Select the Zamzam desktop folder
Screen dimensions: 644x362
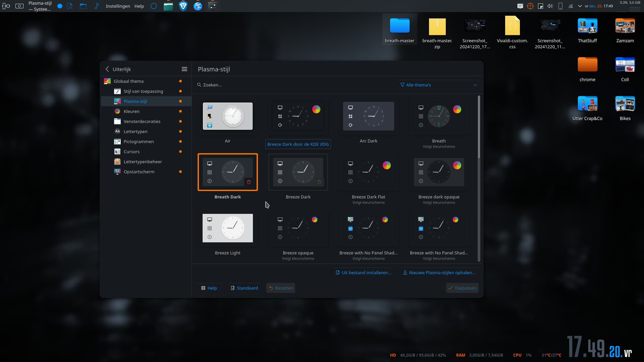pos(625,30)
